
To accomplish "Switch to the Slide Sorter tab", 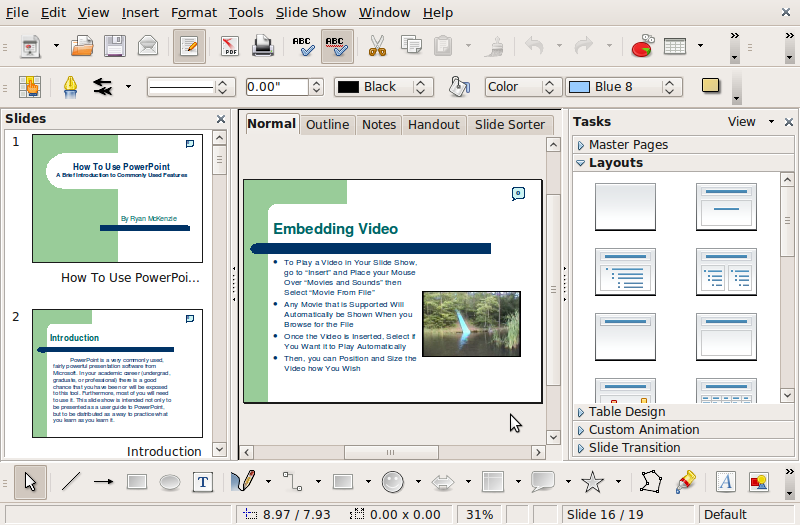I will (510, 125).
